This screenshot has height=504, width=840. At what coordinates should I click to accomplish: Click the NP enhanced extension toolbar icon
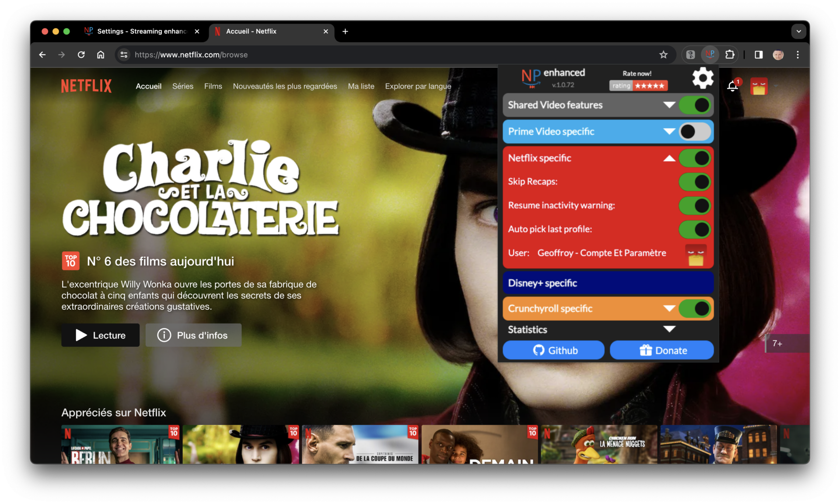pyautogui.click(x=710, y=55)
